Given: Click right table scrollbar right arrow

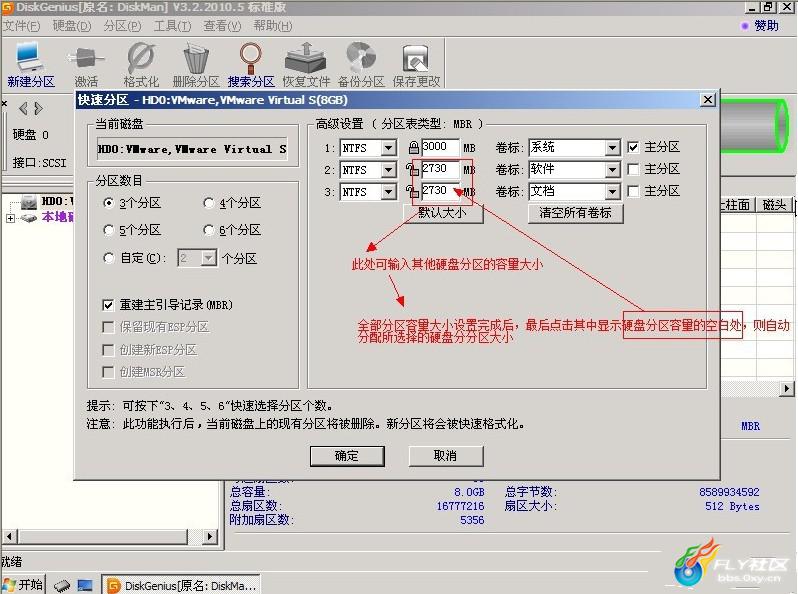Looking at the screenshot, I should [787, 389].
